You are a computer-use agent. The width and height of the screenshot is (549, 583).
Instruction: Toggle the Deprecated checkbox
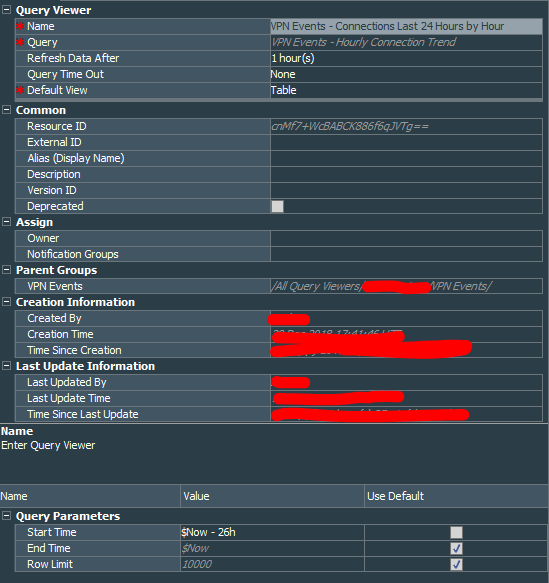click(x=278, y=206)
